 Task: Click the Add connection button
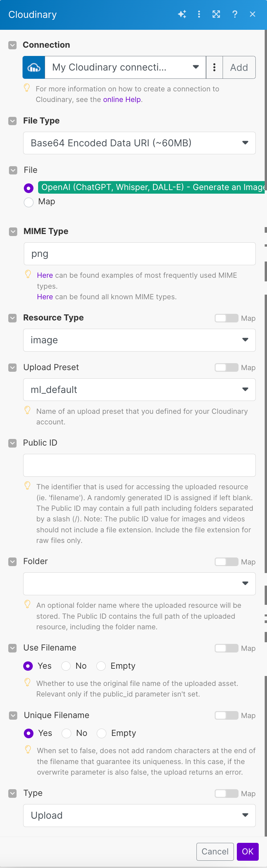point(239,68)
